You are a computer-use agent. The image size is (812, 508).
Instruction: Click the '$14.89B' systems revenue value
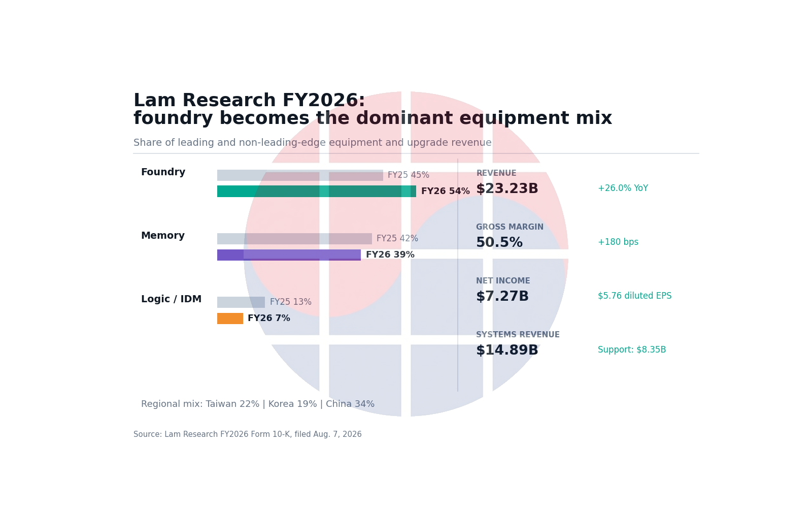(507, 351)
